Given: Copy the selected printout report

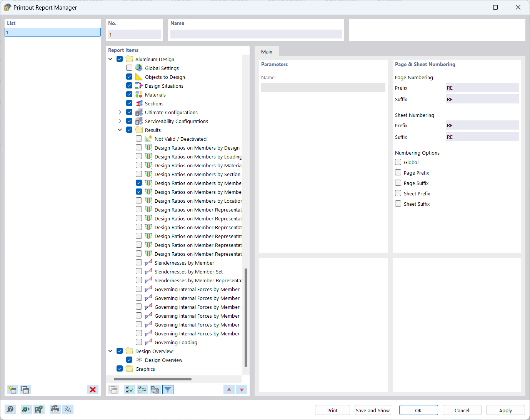Looking at the screenshot, I should click(x=25, y=390).
